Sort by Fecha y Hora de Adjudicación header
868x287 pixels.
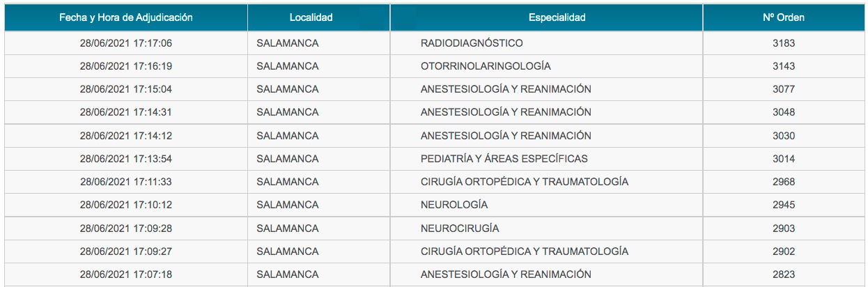[x=126, y=17]
